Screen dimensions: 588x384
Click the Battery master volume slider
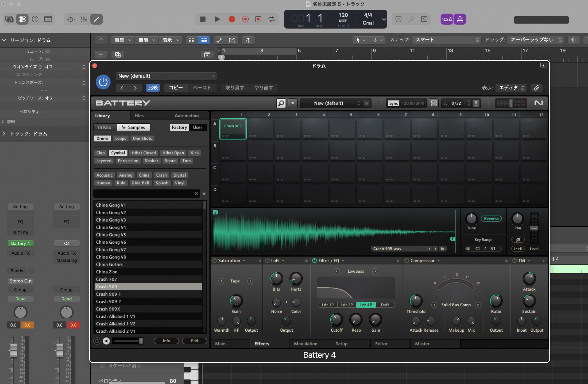[x=511, y=103]
